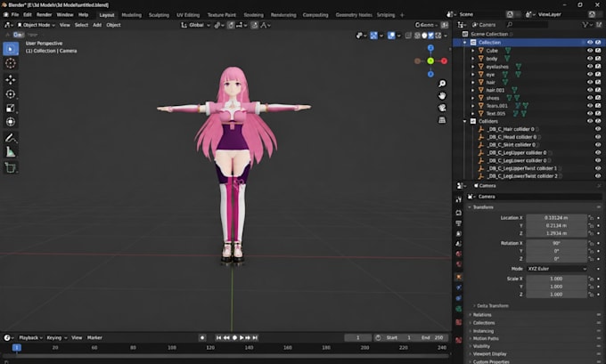This screenshot has width=606, height=364.
Task: Select the Add Cube tool
Action: click(x=11, y=168)
